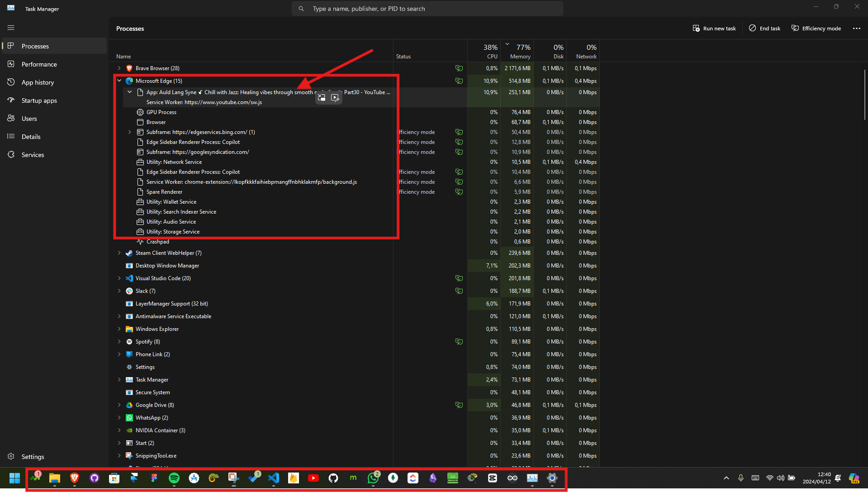Expand the Steam Client WebHelper group

tap(119, 253)
